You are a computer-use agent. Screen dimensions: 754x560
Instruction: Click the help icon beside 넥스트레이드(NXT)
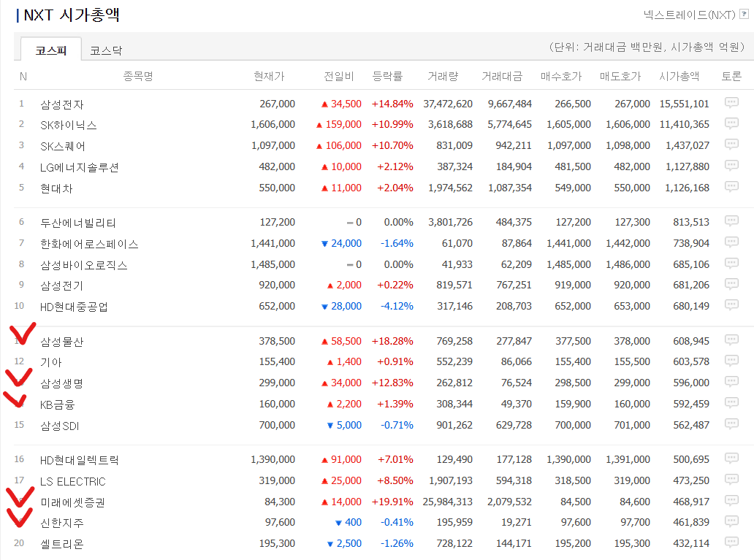pos(744,15)
